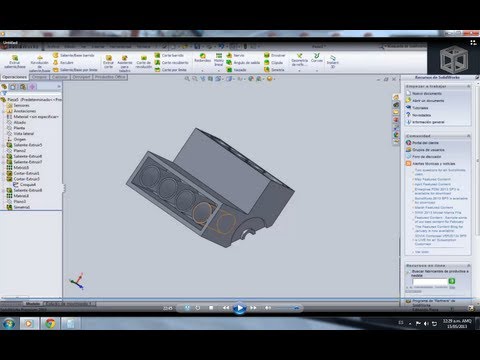Choose the Recubrir tool icon

(56, 62)
